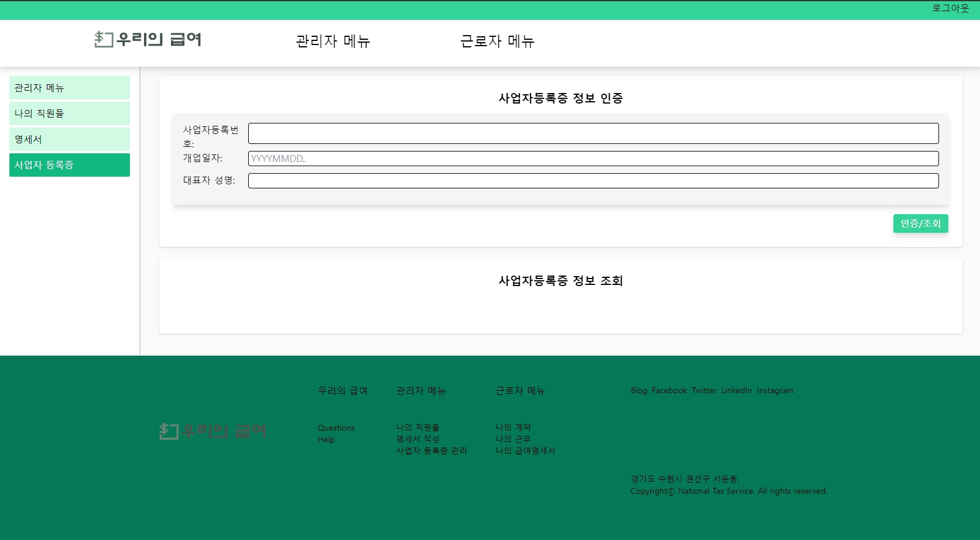This screenshot has width=980, height=540.
Task: Open footer 나의 근무 link
Action: pyautogui.click(x=513, y=439)
